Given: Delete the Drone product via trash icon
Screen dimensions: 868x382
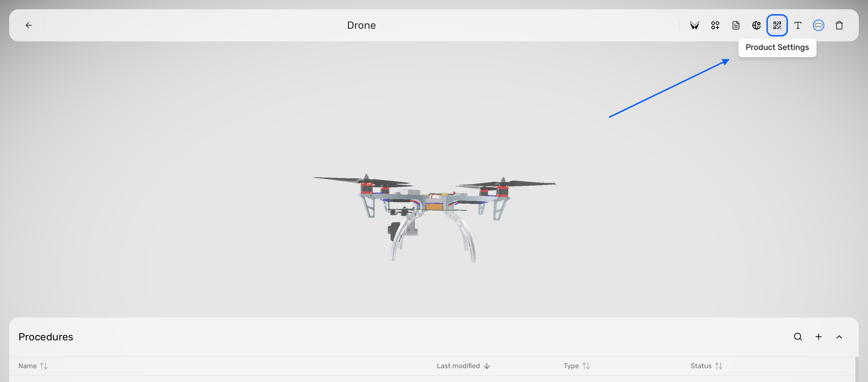Looking at the screenshot, I should (x=839, y=25).
